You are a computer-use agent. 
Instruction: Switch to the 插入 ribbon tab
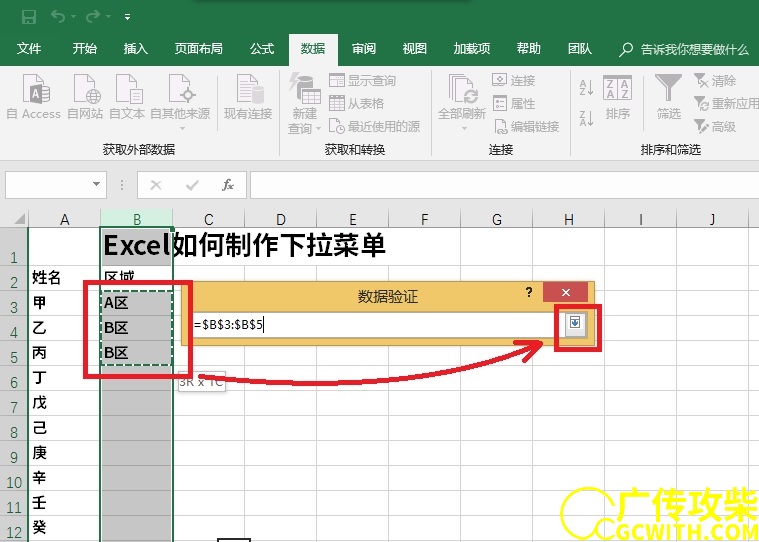coord(136,48)
